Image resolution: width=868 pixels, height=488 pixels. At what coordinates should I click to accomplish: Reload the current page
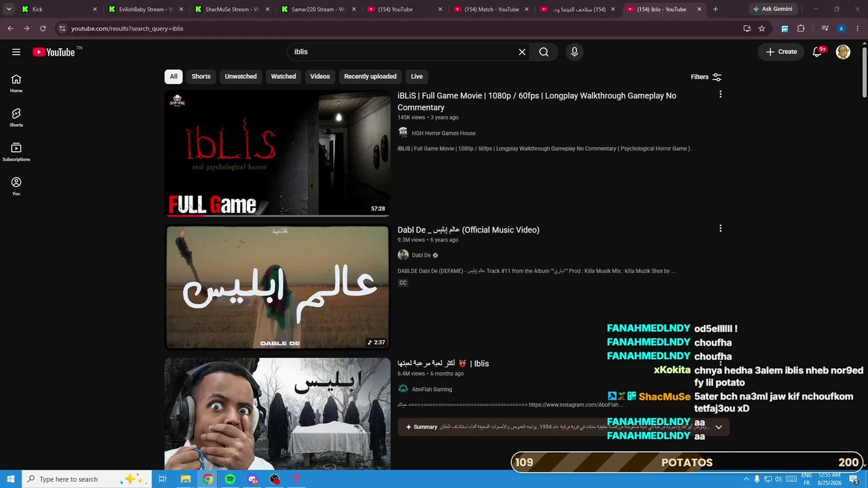(43, 28)
